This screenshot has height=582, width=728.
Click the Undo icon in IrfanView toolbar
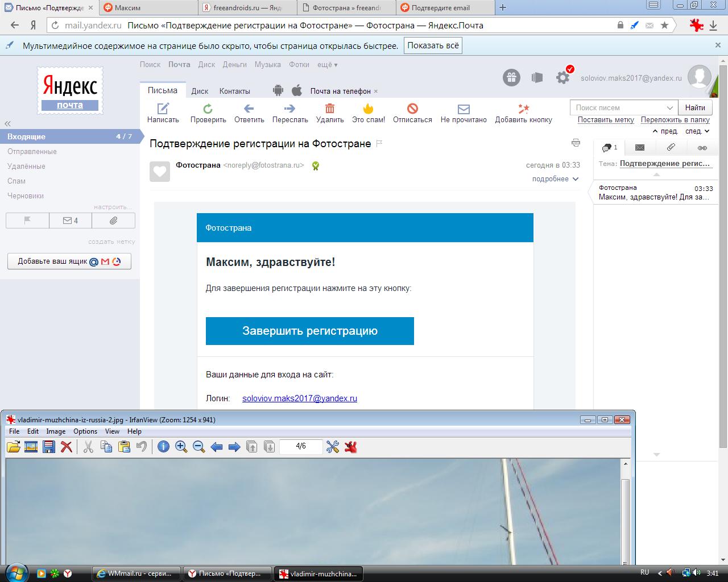point(142,447)
